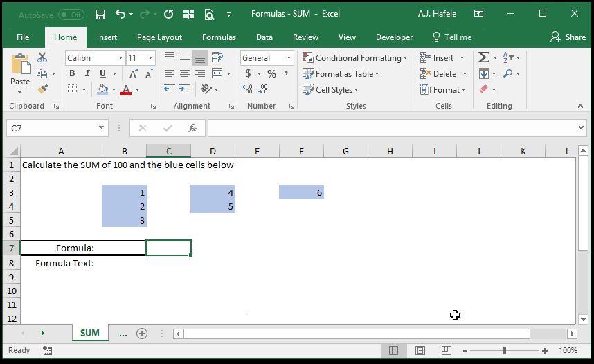Click the horizontal scrollbar thumb
Image resolution: width=594 pixels, height=364 pixels.
(x=357, y=334)
